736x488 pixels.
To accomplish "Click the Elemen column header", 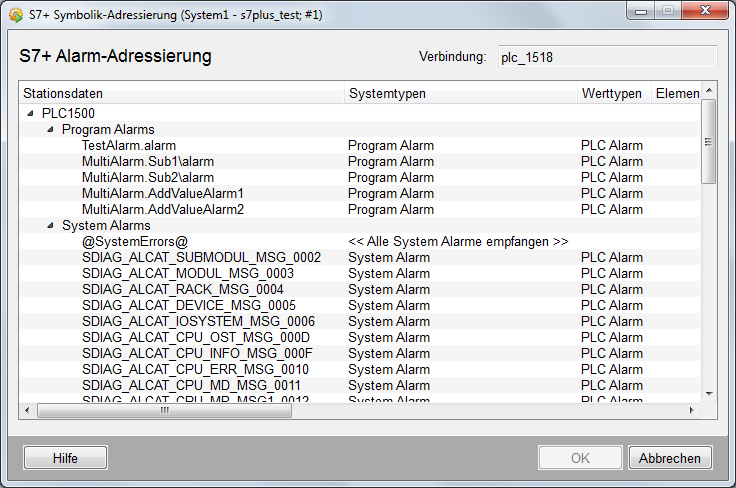I will [676, 93].
